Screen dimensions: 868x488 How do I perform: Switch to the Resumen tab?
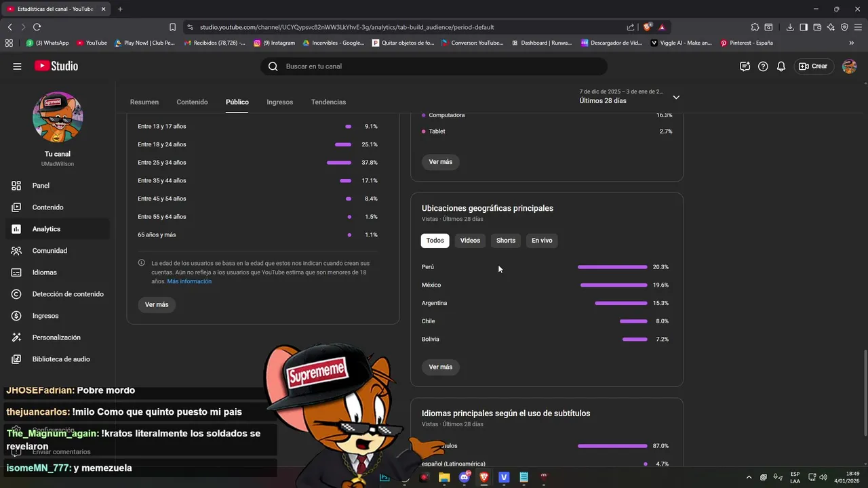(x=144, y=102)
